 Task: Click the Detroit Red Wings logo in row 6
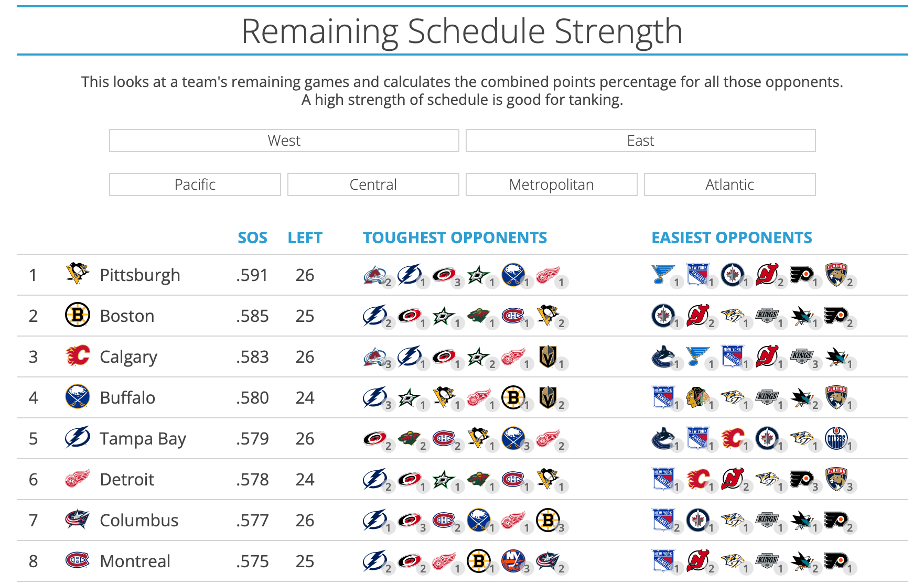point(78,478)
